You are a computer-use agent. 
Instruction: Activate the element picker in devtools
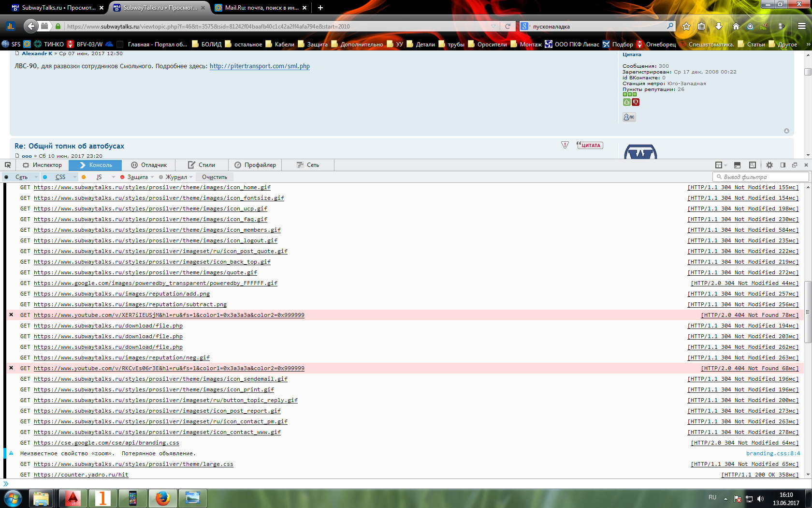pos(8,165)
